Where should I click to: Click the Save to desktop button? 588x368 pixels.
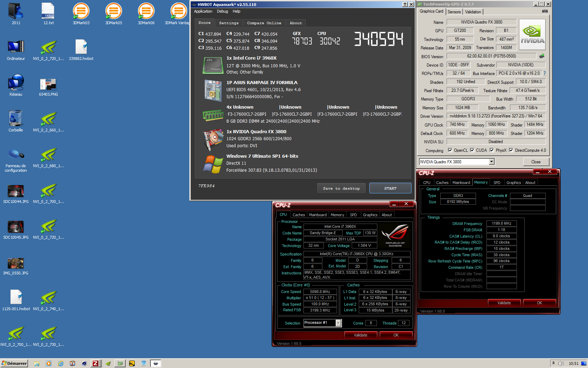pyautogui.click(x=341, y=188)
